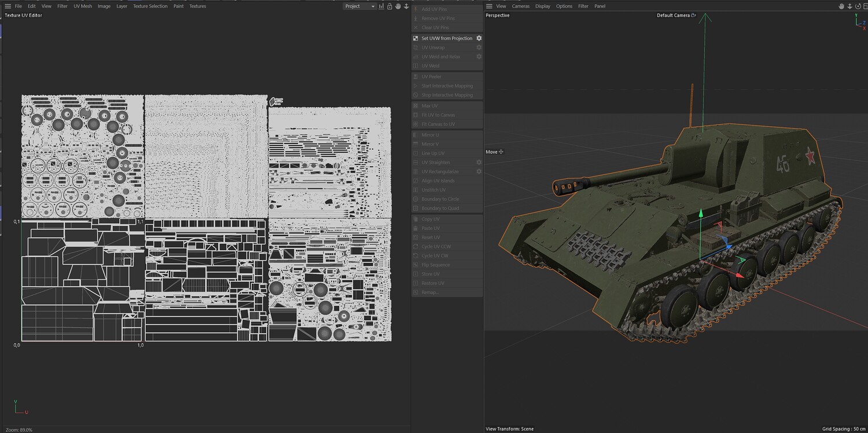Click the Cycle UV CW icon
This screenshot has width=868, height=433.
click(x=415, y=256)
